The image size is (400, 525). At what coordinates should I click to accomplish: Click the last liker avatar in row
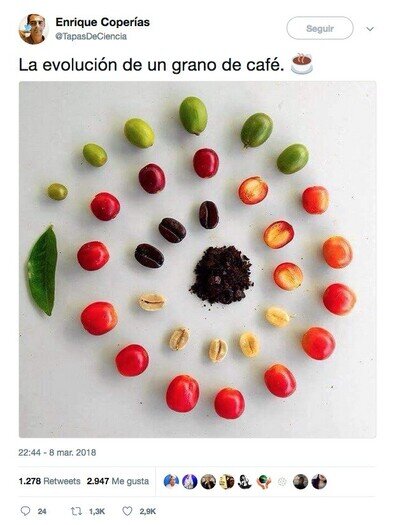tap(319, 481)
